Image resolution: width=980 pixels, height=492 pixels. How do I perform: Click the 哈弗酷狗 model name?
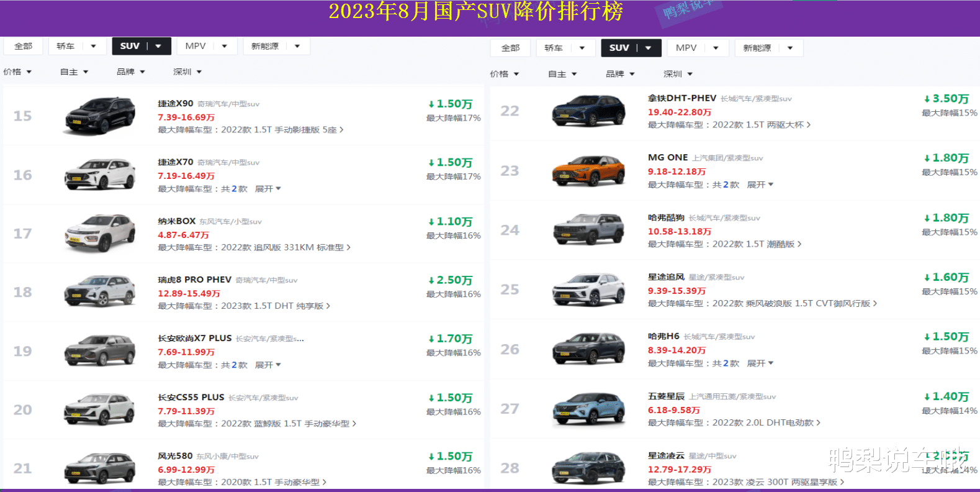coord(666,217)
